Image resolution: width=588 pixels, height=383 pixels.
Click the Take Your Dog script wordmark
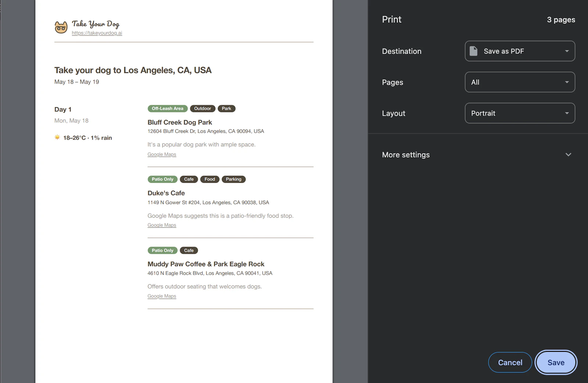96,24
